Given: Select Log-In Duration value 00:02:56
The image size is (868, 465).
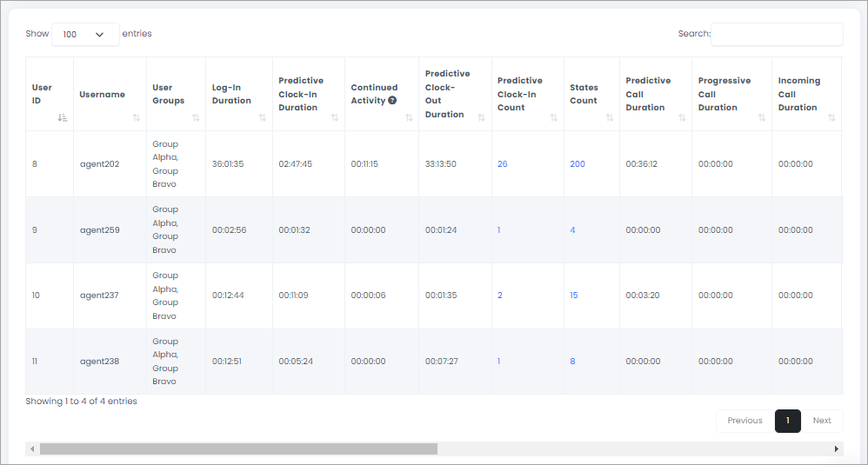Looking at the screenshot, I should pyautogui.click(x=230, y=230).
